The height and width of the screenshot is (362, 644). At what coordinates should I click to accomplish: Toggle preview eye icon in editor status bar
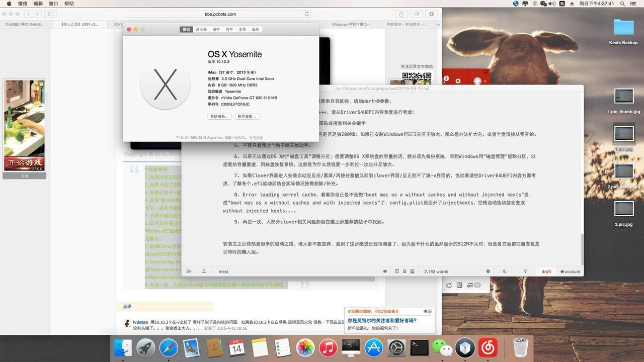pyautogui.click(x=385, y=271)
